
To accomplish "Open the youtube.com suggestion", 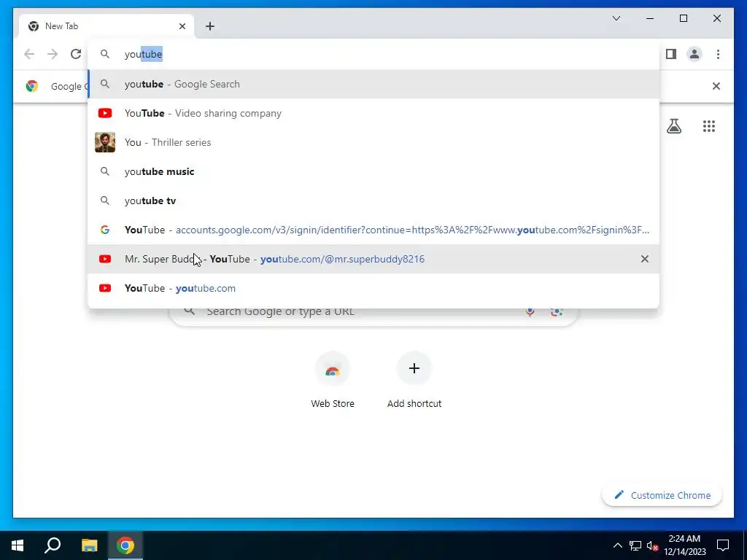I will point(374,288).
